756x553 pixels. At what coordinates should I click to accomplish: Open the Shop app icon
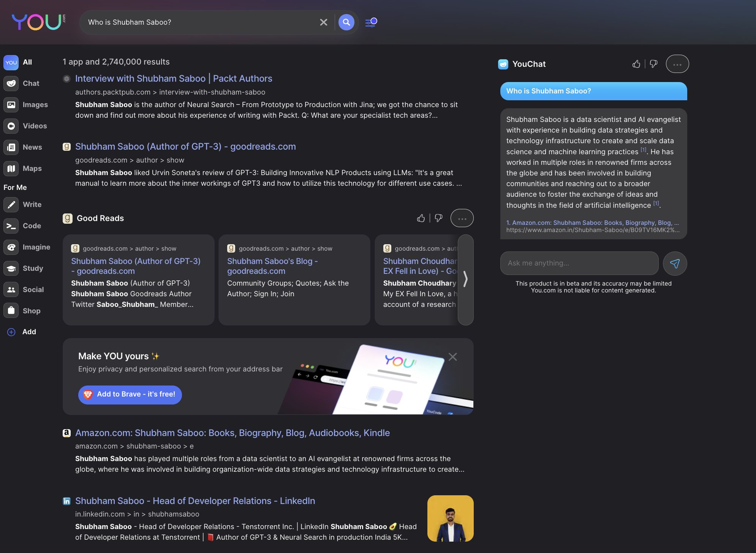11,311
